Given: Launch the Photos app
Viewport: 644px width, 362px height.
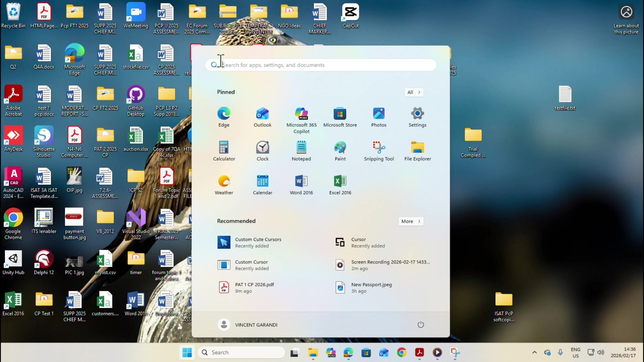Looking at the screenshot, I should 379,117.
